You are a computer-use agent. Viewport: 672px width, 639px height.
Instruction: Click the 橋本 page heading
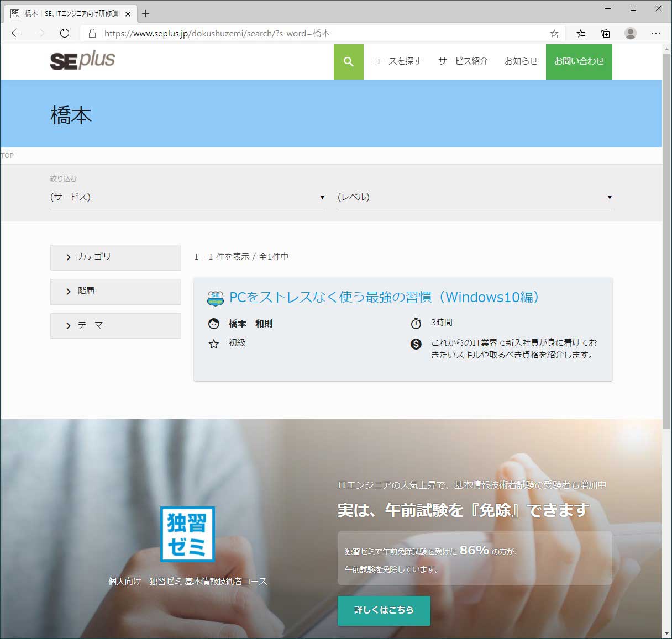click(x=71, y=115)
